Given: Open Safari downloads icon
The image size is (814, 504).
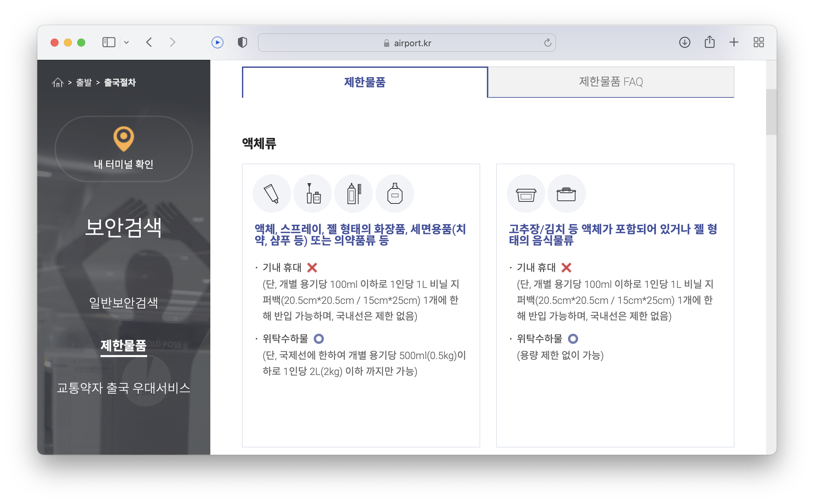Looking at the screenshot, I should 685,43.
